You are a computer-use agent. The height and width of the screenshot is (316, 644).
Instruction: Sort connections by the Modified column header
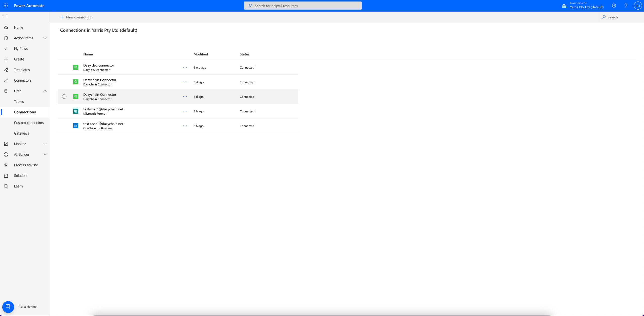[201, 54]
